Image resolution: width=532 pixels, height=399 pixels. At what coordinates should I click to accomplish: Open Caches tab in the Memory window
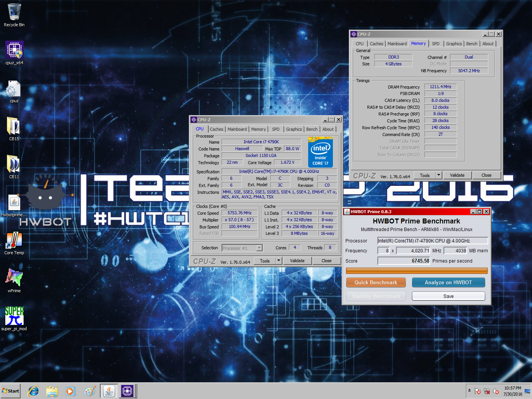click(x=377, y=44)
